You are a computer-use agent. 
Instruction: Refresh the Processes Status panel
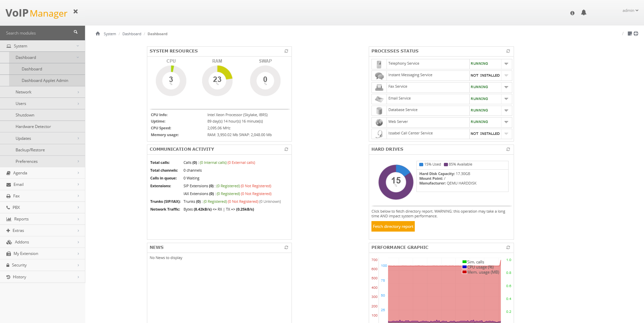coord(508,51)
